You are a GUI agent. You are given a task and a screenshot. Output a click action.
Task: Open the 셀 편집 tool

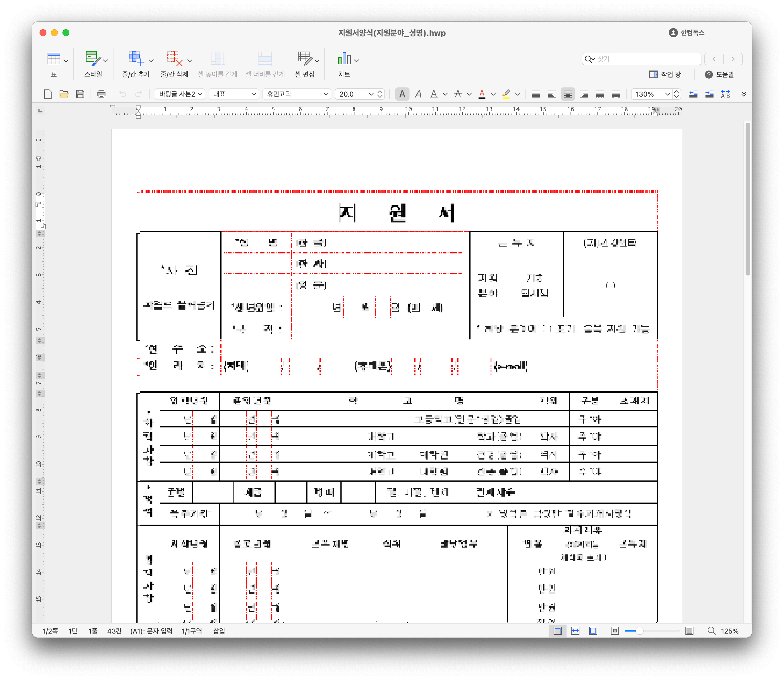(305, 59)
